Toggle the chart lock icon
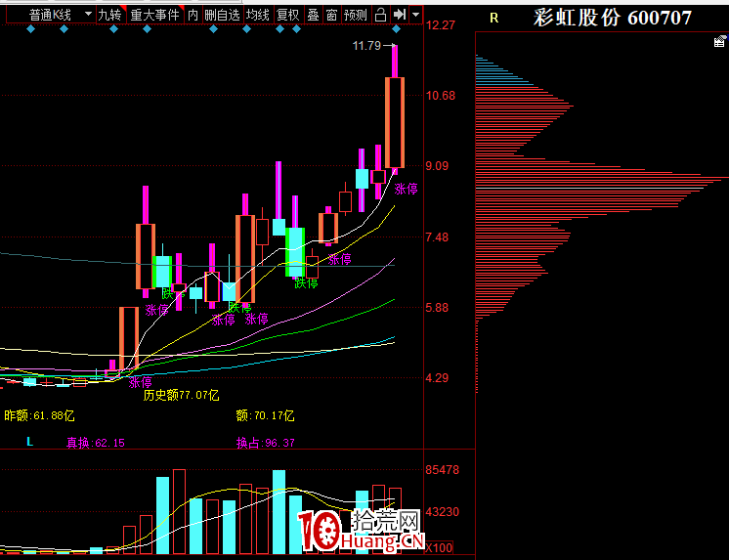 pyautogui.click(x=380, y=15)
